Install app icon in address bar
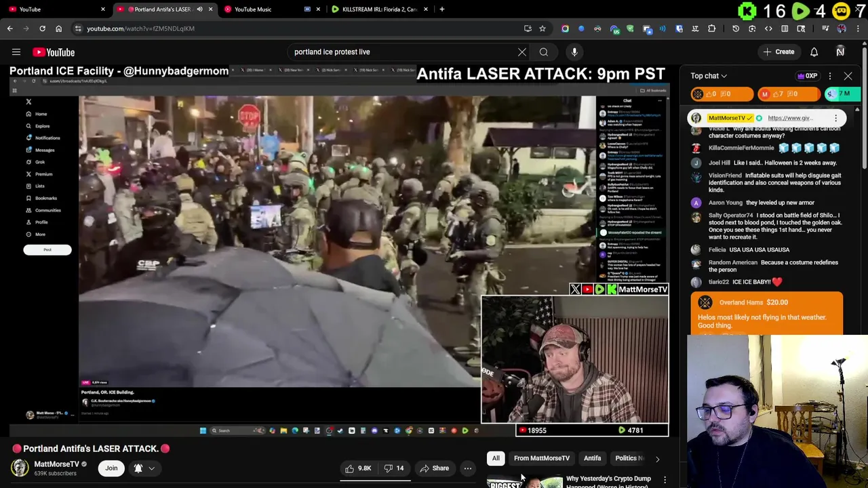The width and height of the screenshot is (868, 488). point(528,28)
